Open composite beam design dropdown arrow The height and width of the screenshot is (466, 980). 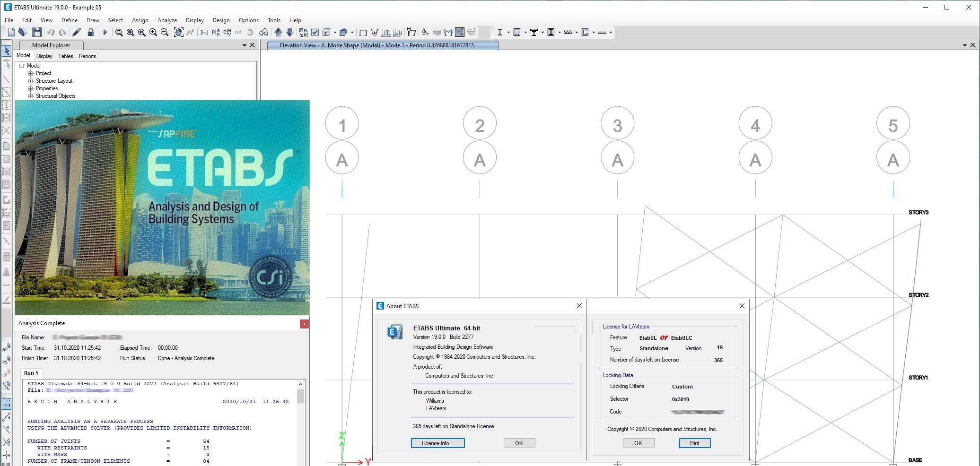pyautogui.click(x=542, y=33)
